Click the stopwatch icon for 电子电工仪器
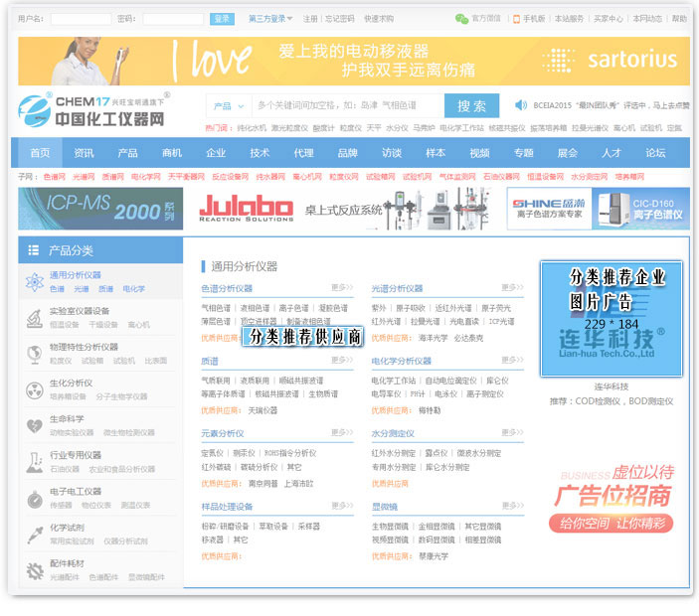This screenshot has height=616, width=699. [33, 497]
